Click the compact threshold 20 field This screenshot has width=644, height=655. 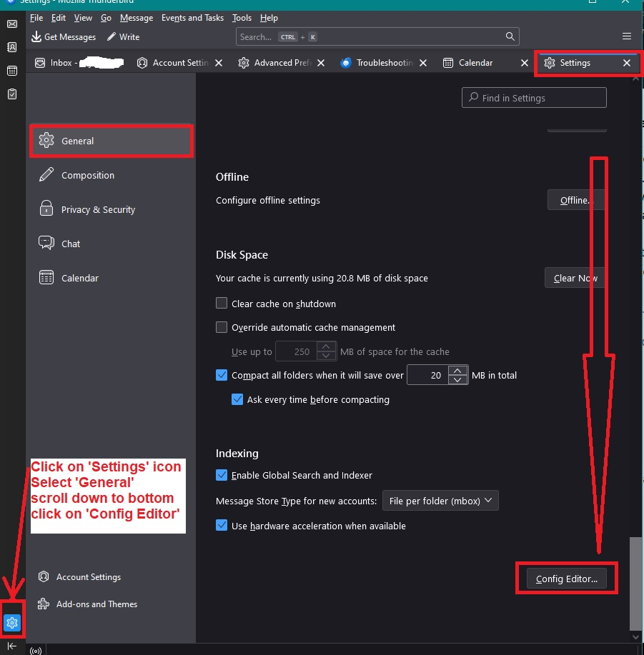(428, 375)
